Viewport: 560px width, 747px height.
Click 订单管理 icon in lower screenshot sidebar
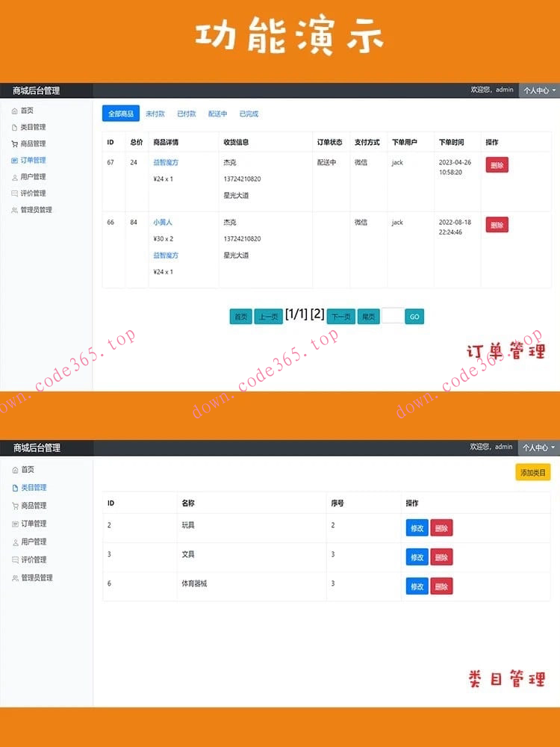pos(15,524)
